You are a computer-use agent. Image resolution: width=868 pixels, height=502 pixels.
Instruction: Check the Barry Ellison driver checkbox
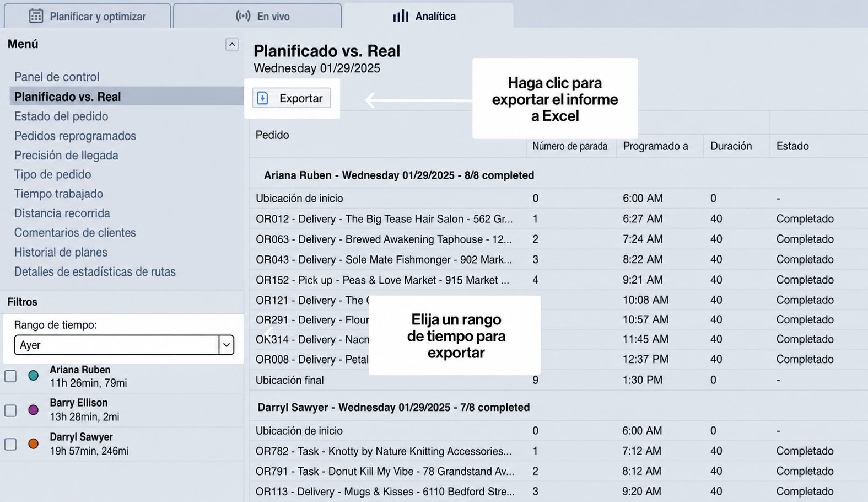click(x=10, y=410)
